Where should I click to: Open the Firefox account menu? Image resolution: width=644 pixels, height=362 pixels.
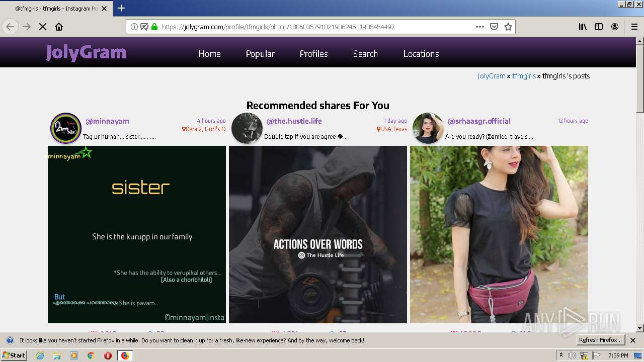coord(615,27)
